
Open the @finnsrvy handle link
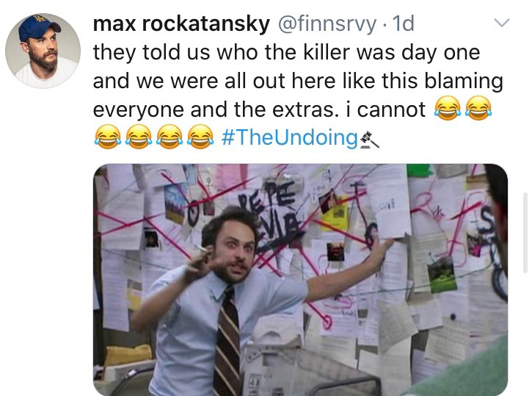(327, 24)
